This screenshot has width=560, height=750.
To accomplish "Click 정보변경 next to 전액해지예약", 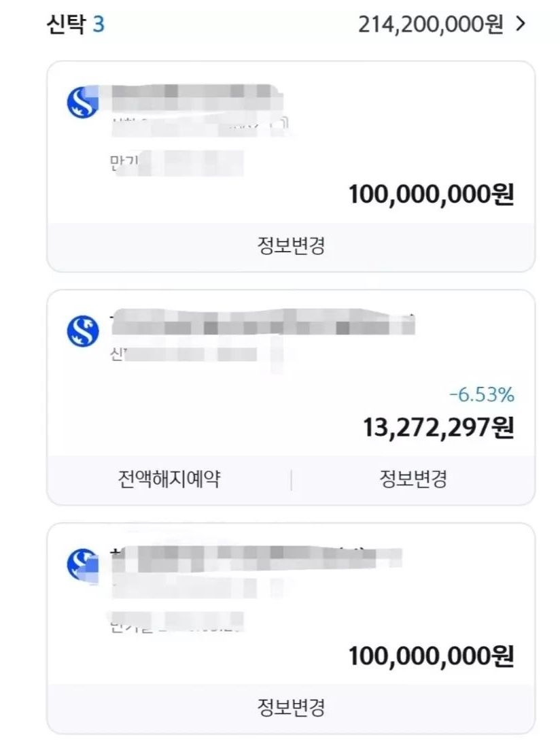I will tap(413, 479).
